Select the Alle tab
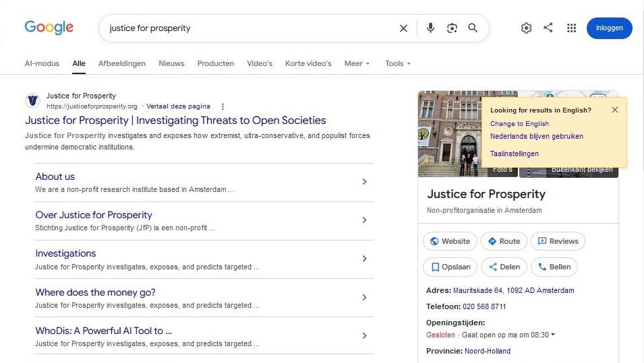Screen dimensions: 644x363 tap(79, 63)
